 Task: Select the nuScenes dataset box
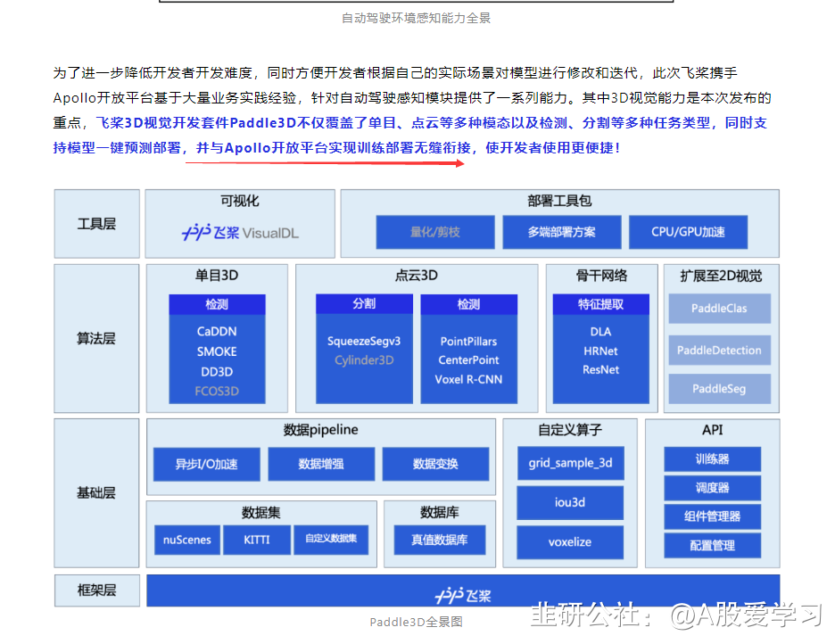coord(187,541)
